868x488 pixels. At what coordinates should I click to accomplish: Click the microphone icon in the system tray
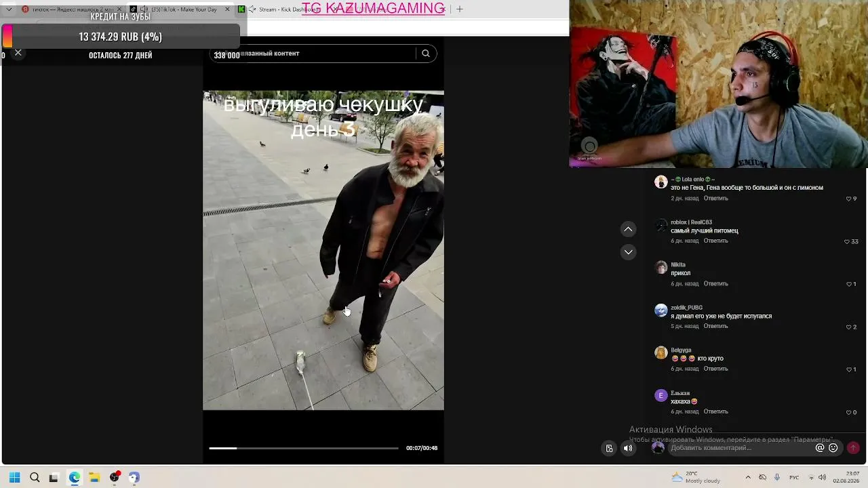pos(777,477)
